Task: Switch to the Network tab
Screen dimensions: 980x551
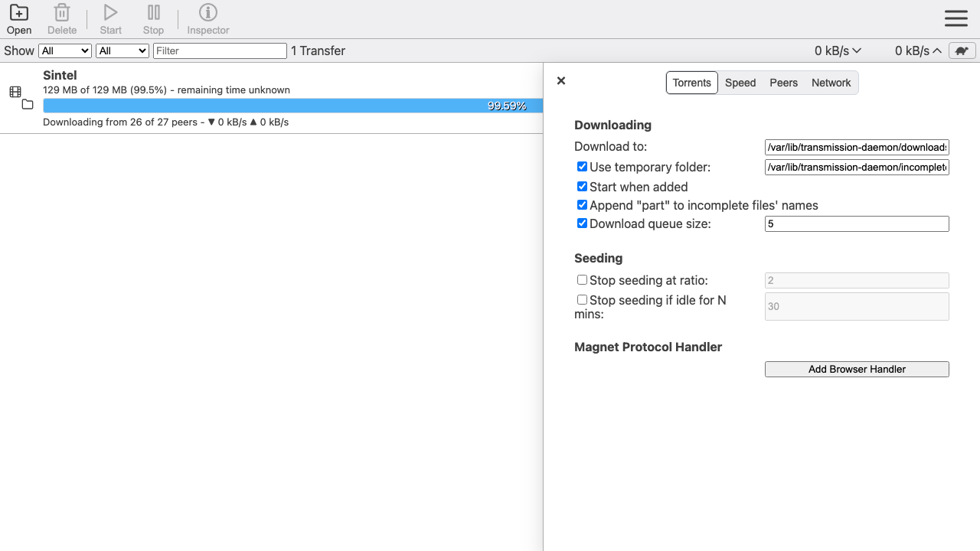Action: [831, 83]
